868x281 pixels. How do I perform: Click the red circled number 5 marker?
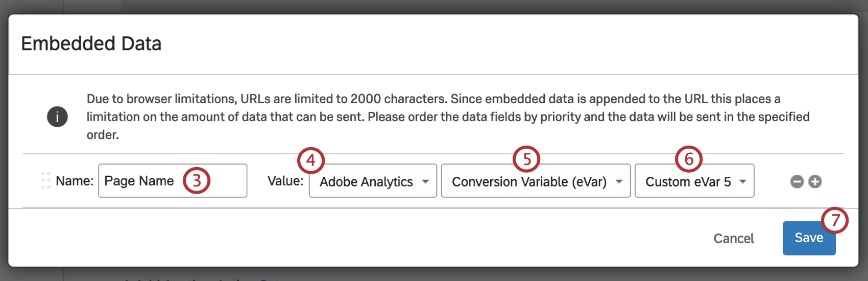pos(526,159)
